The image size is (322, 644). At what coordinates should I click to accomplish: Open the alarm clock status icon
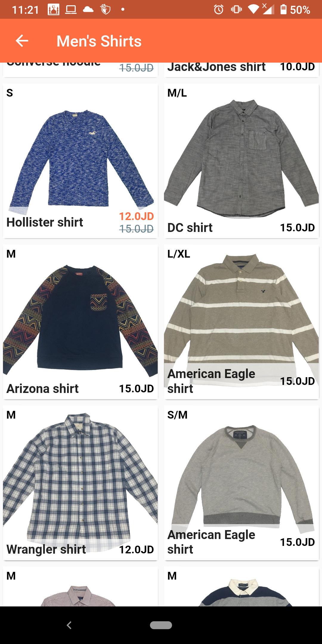click(219, 10)
